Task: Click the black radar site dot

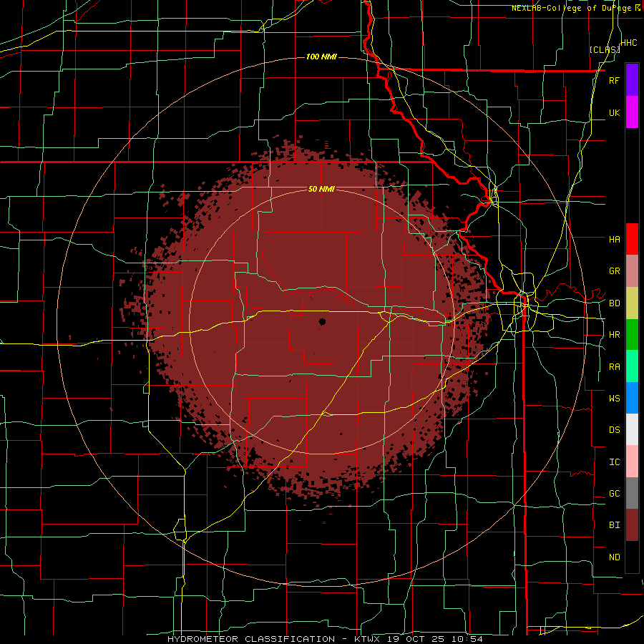Action: (x=323, y=321)
